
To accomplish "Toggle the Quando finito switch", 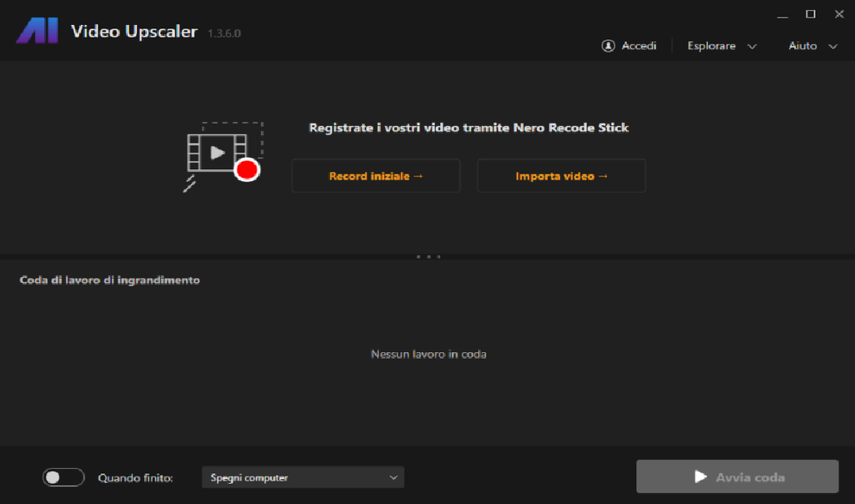I will pos(63,477).
